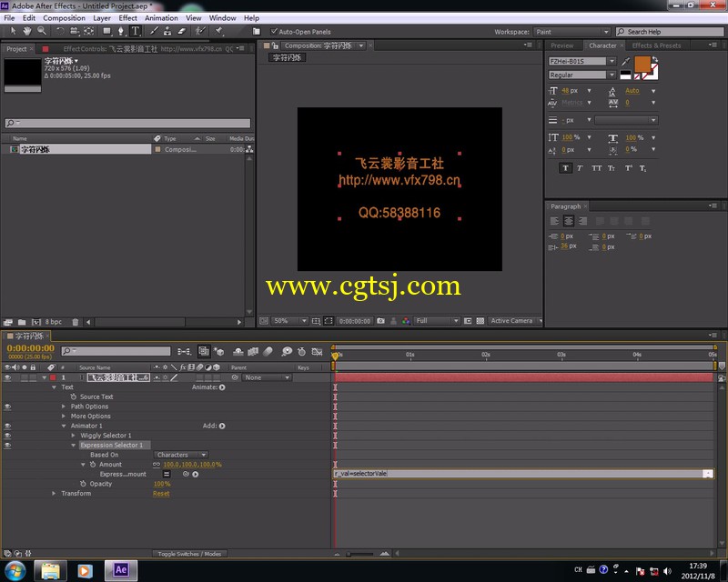Image resolution: width=728 pixels, height=582 pixels.
Task: Select the Brush tool
Action: tap(154, 31)
